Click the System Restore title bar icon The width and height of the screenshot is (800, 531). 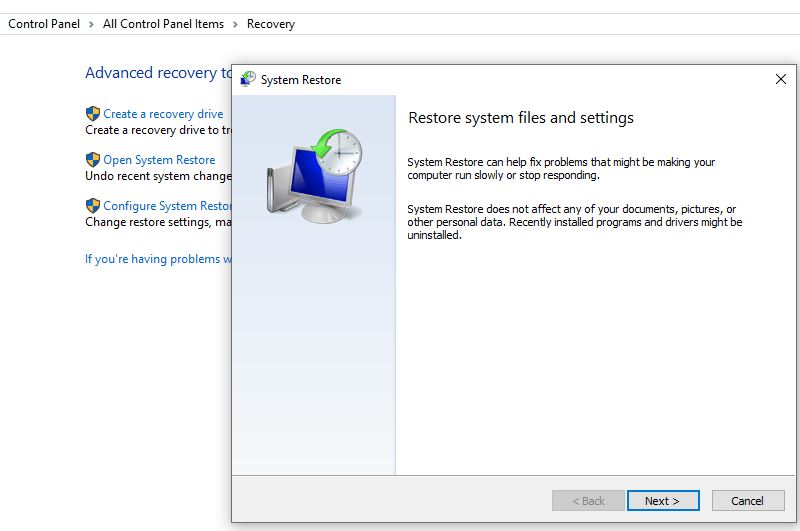(x=248, y=79)
